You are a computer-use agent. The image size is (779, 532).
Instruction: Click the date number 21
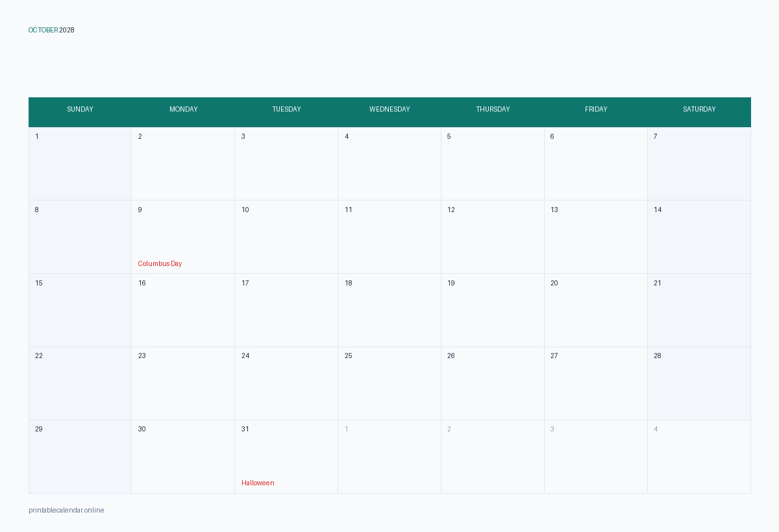[x=658, y=284]
